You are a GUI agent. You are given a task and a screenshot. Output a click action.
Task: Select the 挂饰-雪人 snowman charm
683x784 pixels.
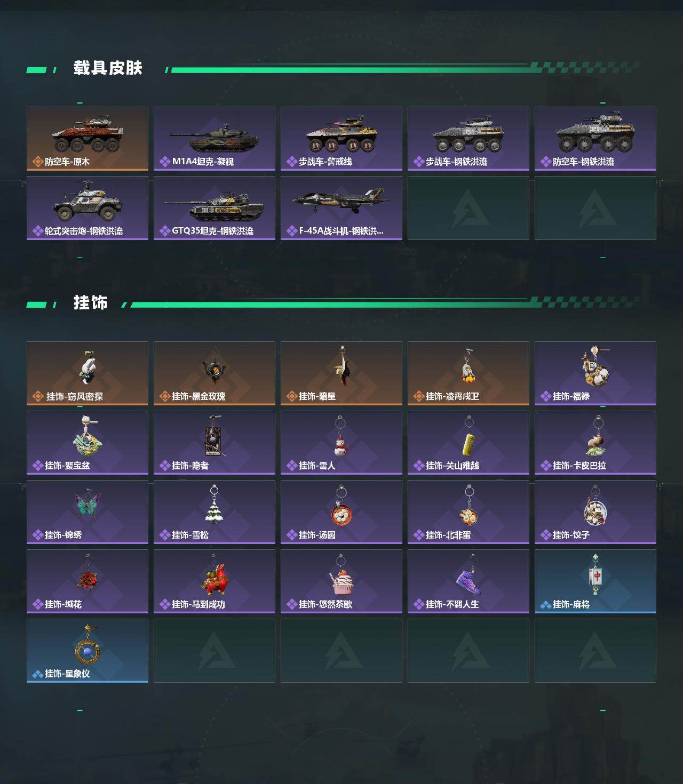pos(341,443)
